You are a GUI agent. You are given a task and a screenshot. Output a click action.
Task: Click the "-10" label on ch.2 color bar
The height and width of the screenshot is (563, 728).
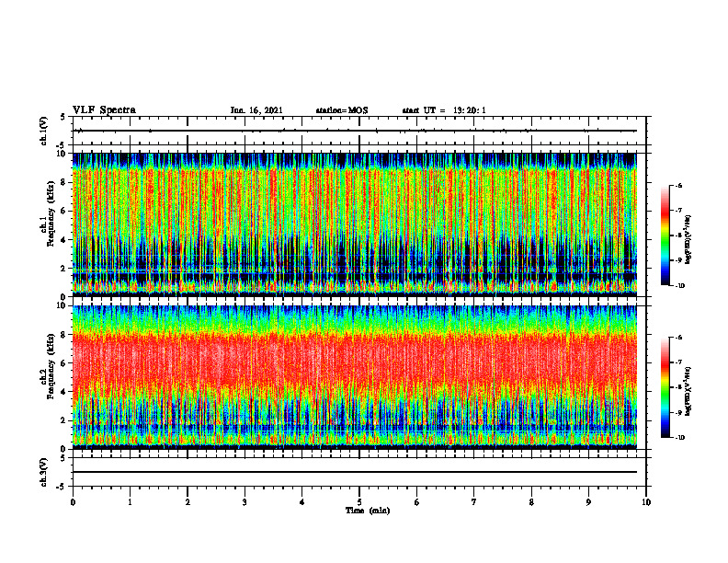(x=679, y=437)
